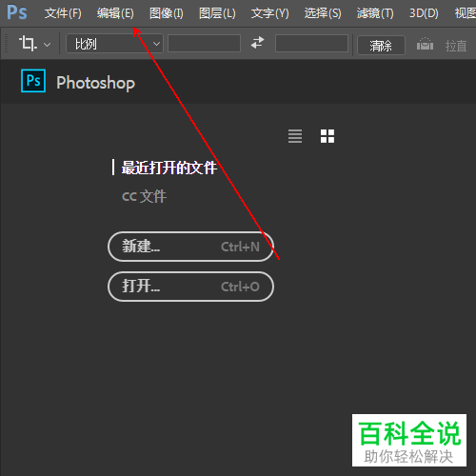Open the 编辑(E) menu
Image resolution: width=476 pixels, height=476 pixels.
click(x=115, y=13)
